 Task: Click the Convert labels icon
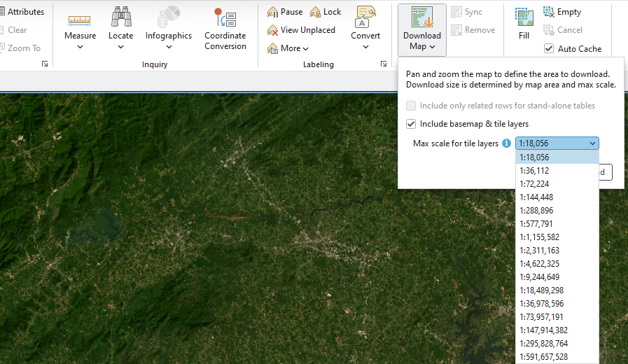pos(365,18)
